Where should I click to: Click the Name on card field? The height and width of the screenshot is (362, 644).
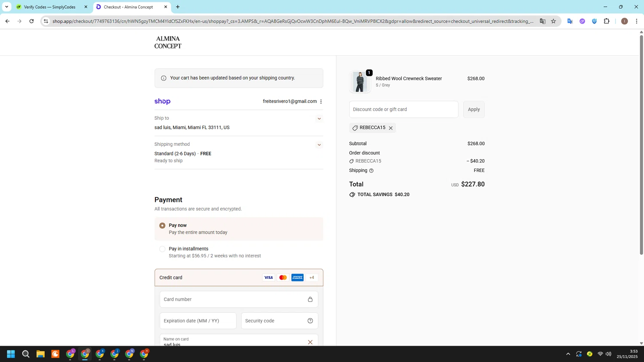click(x=239, y=341)
